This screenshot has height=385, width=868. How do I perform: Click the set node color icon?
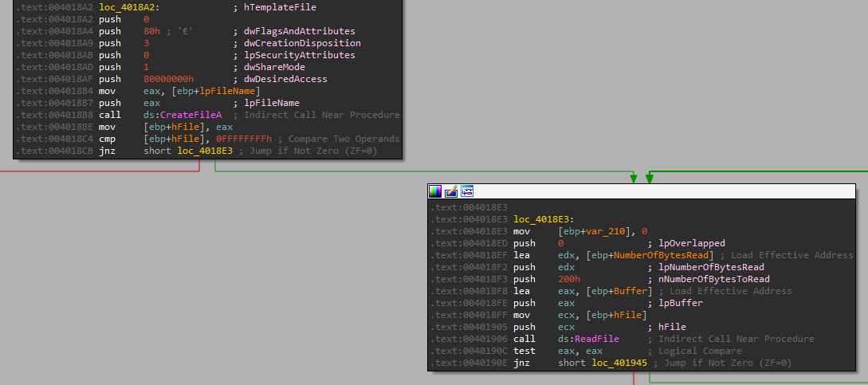(x=435, y=191)
